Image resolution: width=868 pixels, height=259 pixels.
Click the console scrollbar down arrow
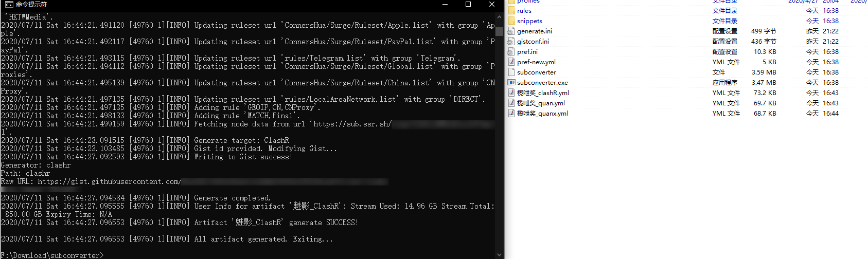point(500,255)
